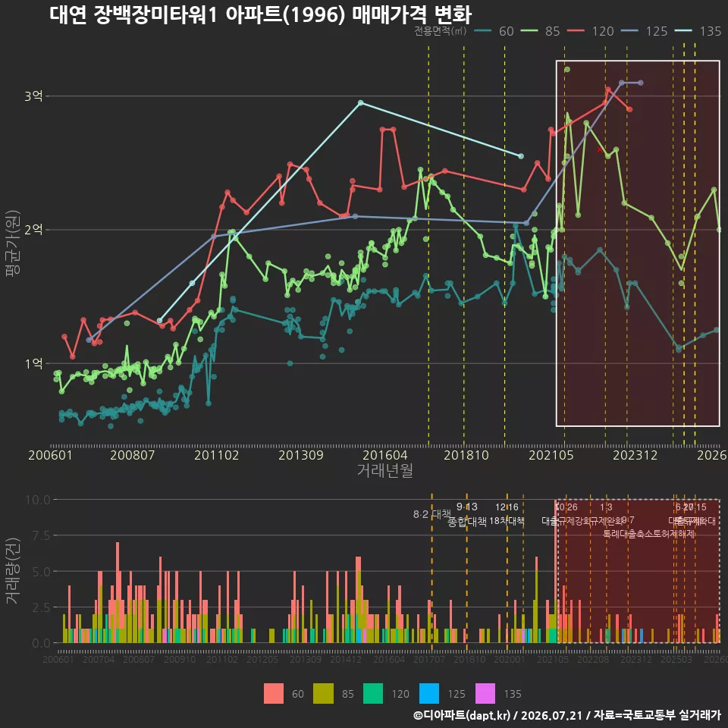Click the 10.0 tick on volume chart
Screen dimensions: 728x728
click(38, 500)
